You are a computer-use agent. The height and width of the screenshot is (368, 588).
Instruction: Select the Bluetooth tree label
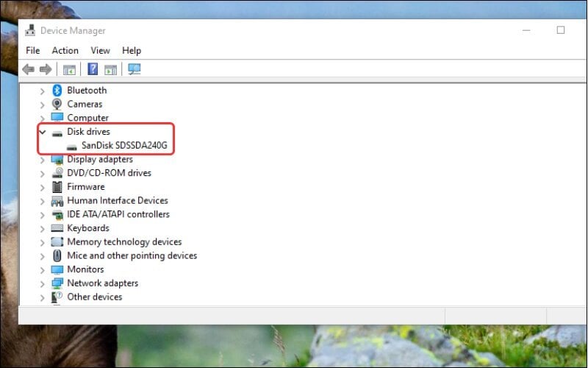(87, 90)
